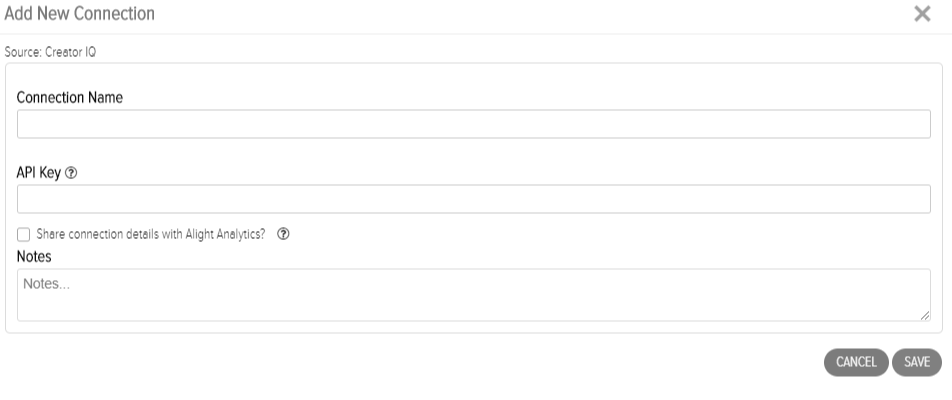This screenshot has width=952, height=400.
Task: Click the 'Share connection details with Alight Analytics?' label
Action: click(x=151, y=234)
